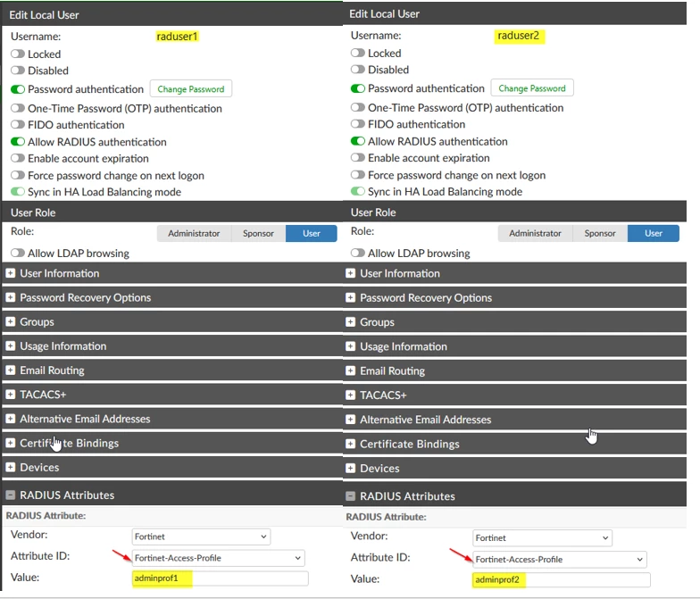Expand Email Routing section header for raduser1
The height and width of the screenshot is (599, 700).
coord(172,370)
